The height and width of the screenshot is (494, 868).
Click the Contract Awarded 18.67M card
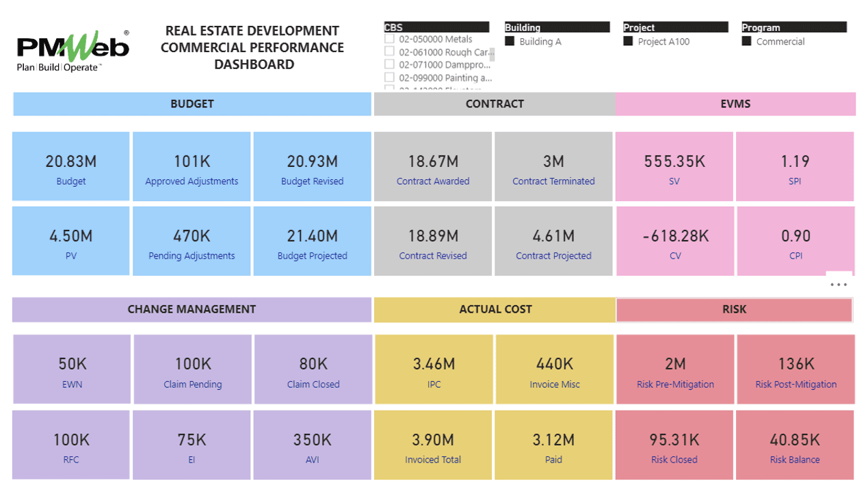(x=433, y=166)
